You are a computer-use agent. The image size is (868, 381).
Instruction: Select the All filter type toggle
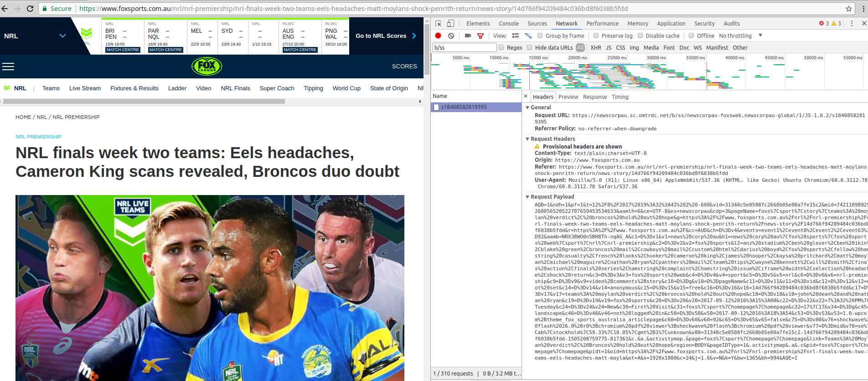click(x=580, y=47)
